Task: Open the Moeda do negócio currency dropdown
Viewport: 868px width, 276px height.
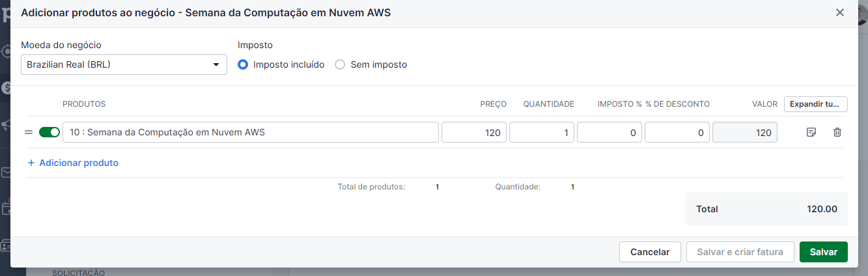Action: pyautogui.click(x=124, y=64)
